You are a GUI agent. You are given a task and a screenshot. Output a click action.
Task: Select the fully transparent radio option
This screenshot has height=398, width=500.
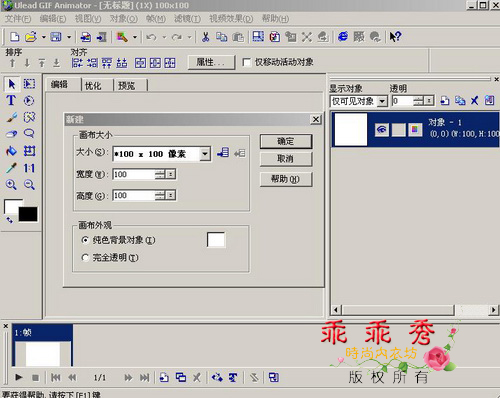point(85,257)
